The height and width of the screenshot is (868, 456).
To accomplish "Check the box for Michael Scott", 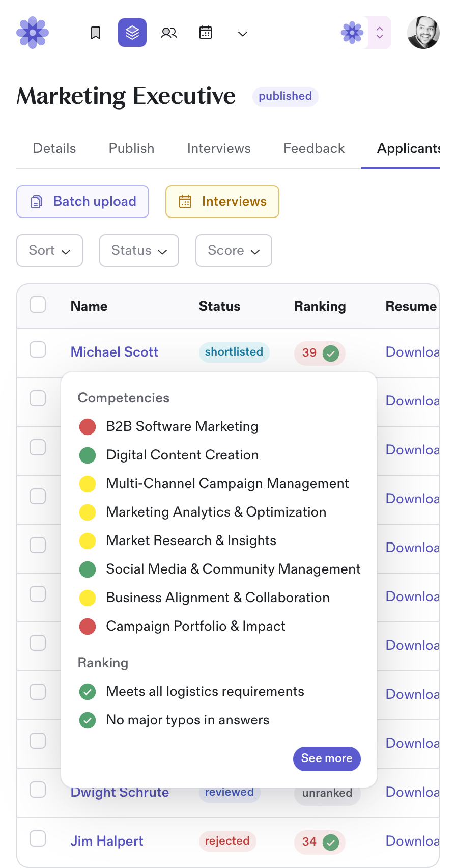I will [38, 350].
